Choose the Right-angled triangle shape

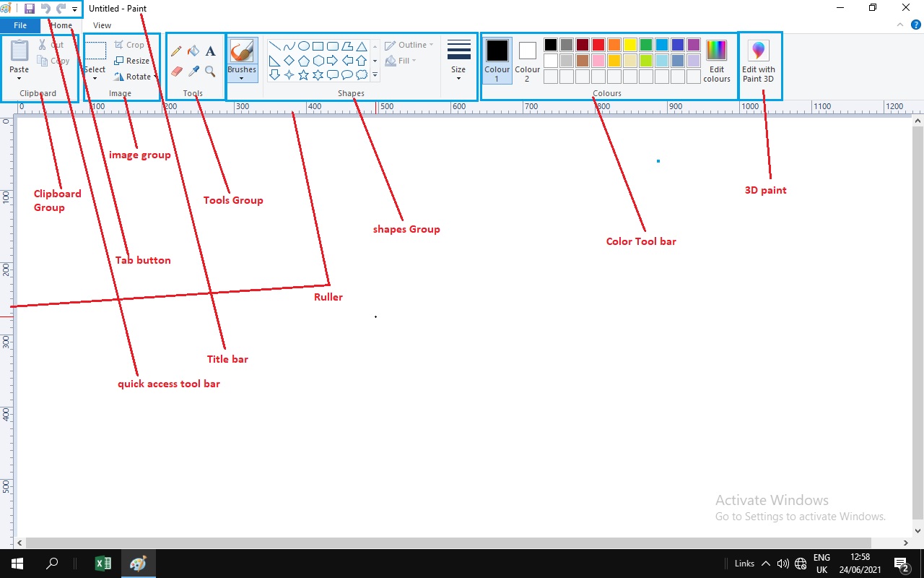pyautogui.click(x=274, y=61)
